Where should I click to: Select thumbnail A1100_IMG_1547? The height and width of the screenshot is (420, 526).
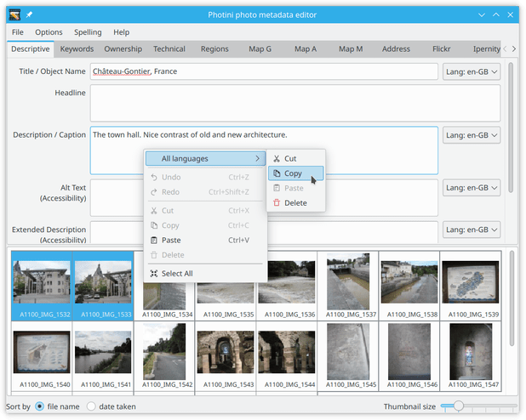(x=471, y=356)
